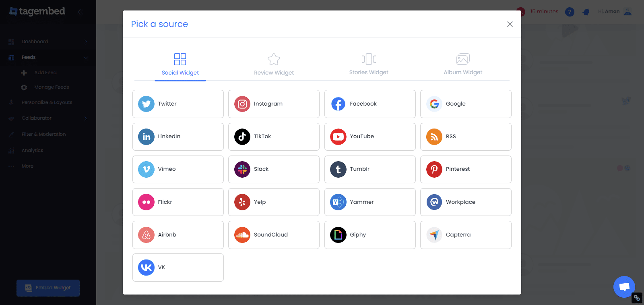
Task: Pick the VK logo icon
Action: point(146,268)
